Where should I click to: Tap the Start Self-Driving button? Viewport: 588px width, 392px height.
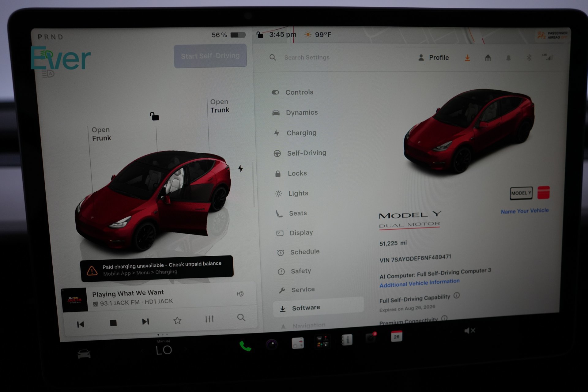click(210, 56)
